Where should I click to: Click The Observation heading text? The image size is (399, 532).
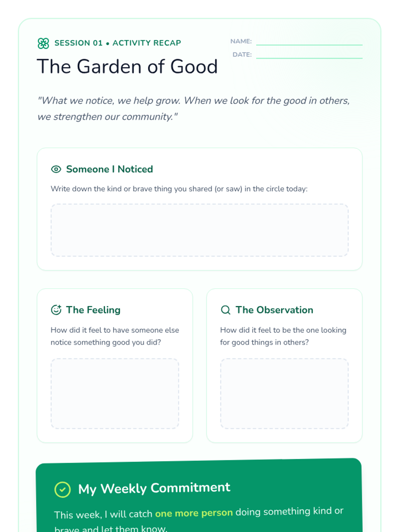coord(274,310)
